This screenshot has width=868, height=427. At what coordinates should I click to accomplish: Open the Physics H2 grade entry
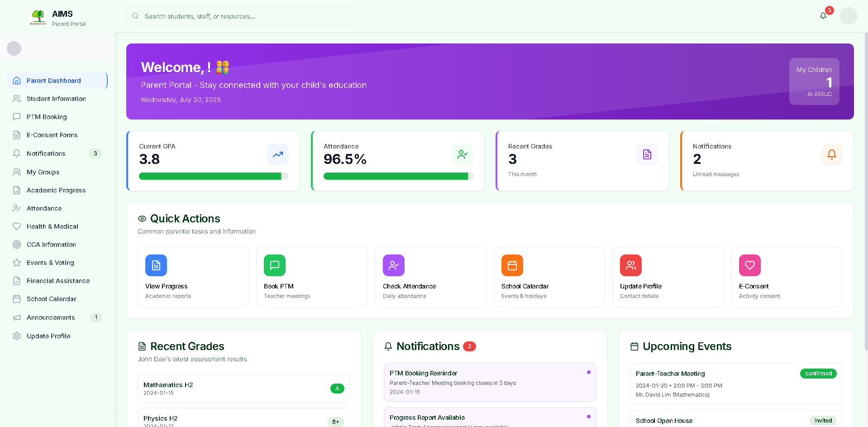tap(244, 418)
